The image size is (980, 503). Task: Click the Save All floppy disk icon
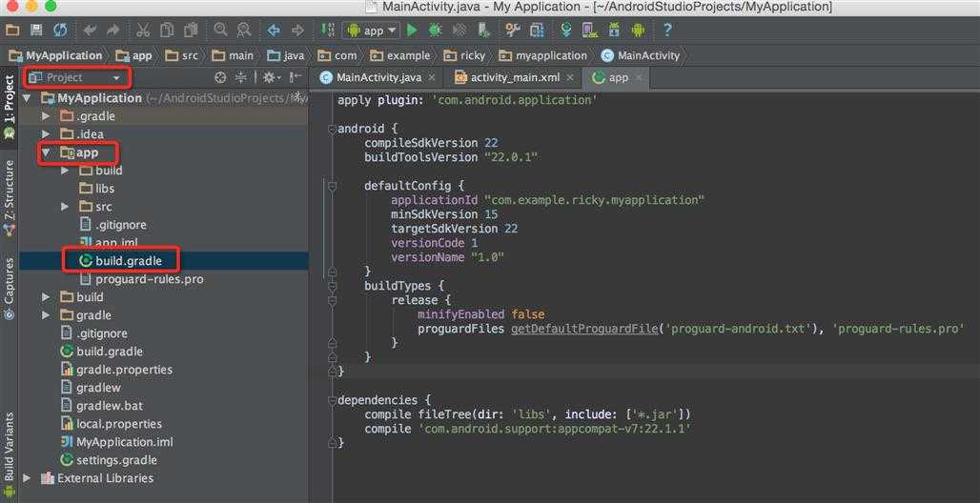[36, 30]
